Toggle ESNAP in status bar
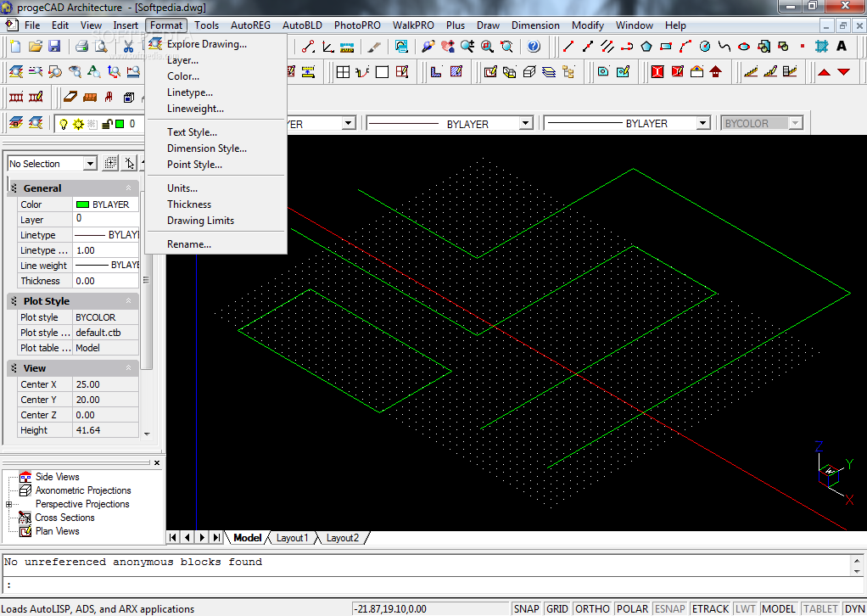 point(669,609)
